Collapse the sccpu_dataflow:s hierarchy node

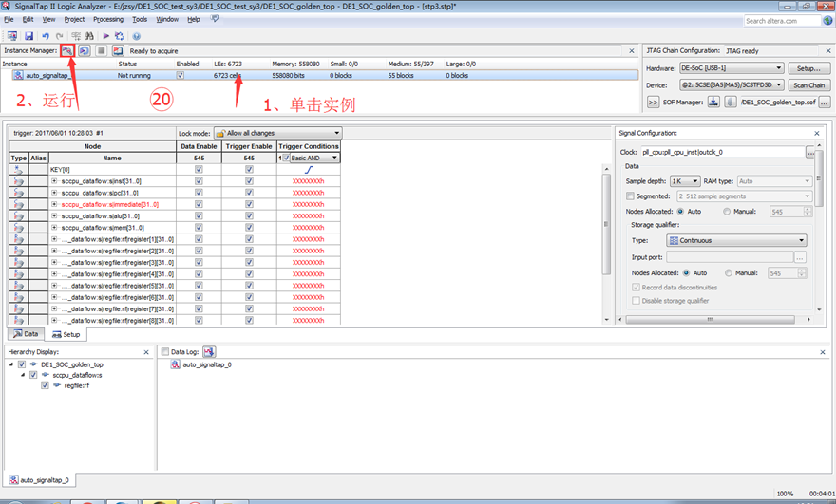tap(23, 375)
